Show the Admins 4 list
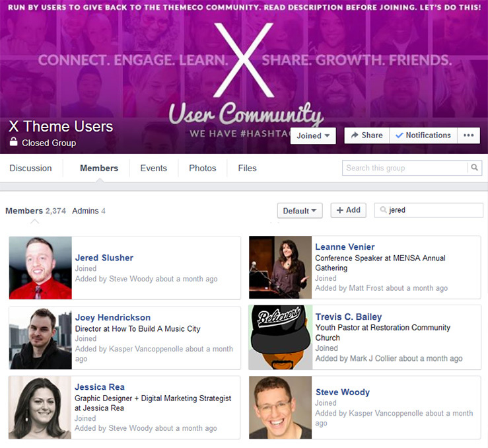The height and width of the screenshot is (448, 488). (x=88, y=211)
